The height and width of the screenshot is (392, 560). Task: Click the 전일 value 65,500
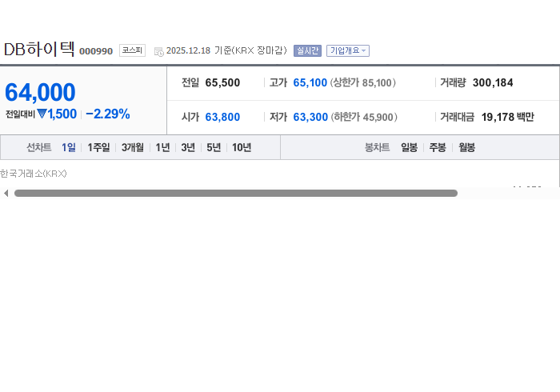pyautogui.click(x=222, y=83)
